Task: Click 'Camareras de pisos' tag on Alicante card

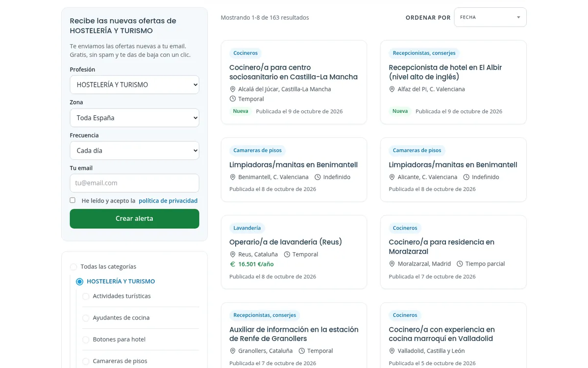Action: (417, 151)
